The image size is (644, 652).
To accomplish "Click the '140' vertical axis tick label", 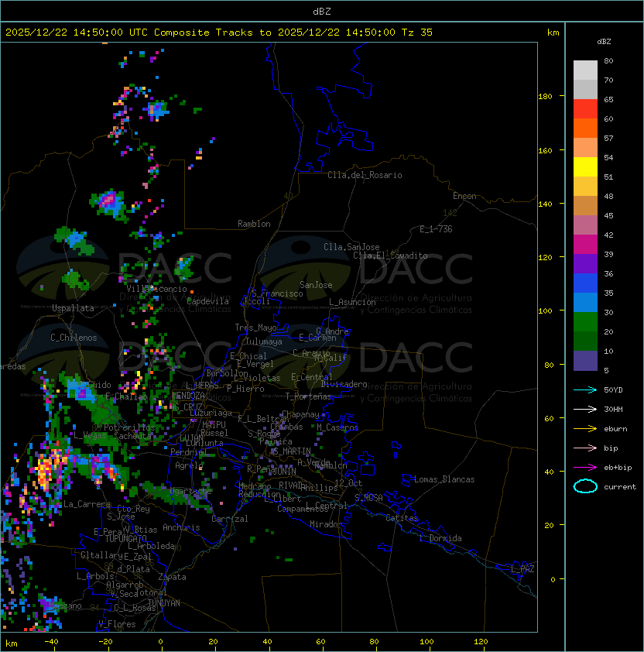I will pos(545,204).
